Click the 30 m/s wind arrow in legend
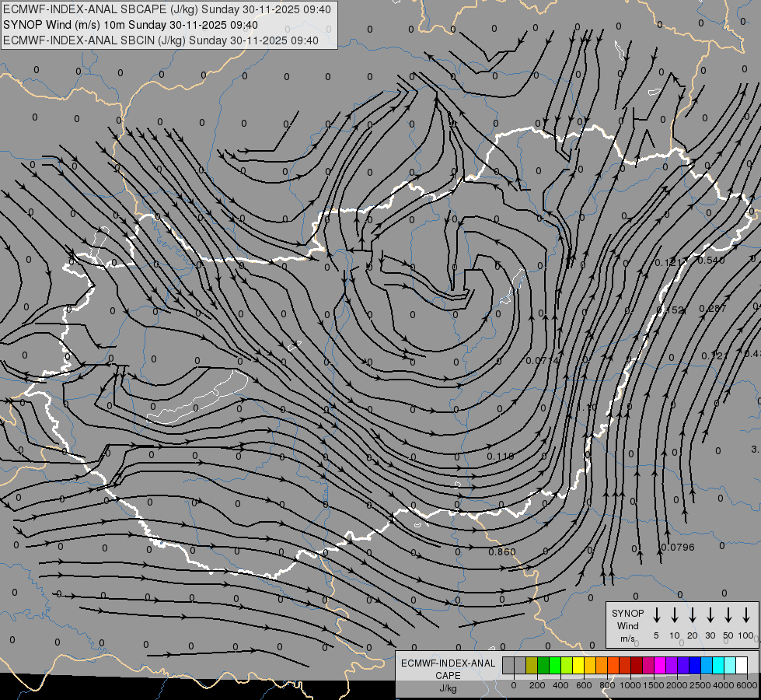The image size is (761, 700). (710, 615)
